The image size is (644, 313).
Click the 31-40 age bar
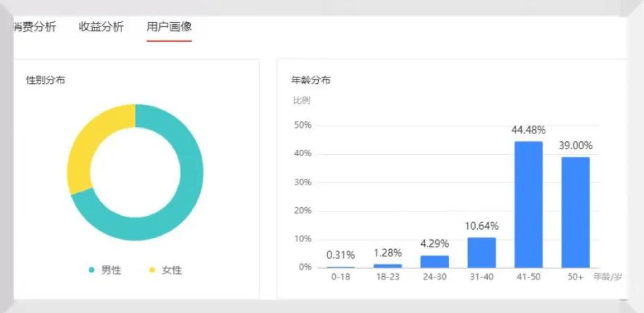click(x=481, y=252)
